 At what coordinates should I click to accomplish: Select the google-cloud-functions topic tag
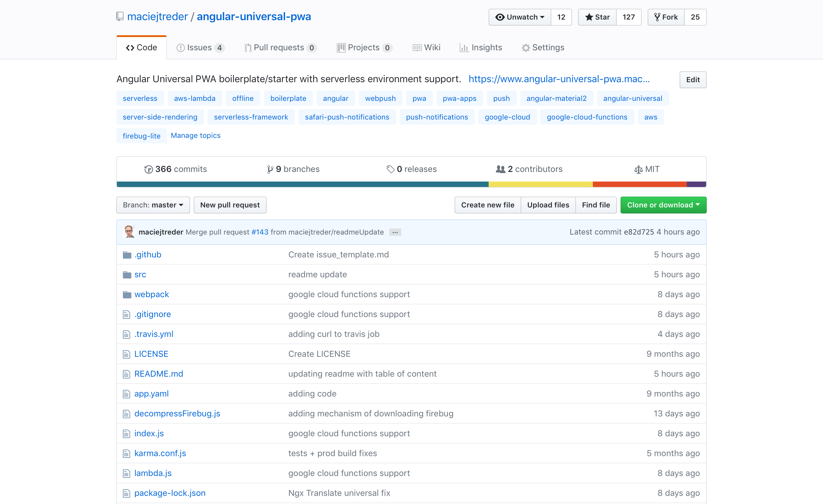587,117
